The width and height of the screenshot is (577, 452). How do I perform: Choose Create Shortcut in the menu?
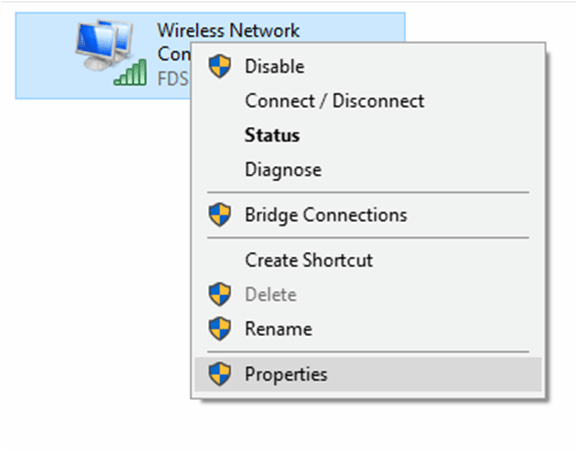(368, 260)
